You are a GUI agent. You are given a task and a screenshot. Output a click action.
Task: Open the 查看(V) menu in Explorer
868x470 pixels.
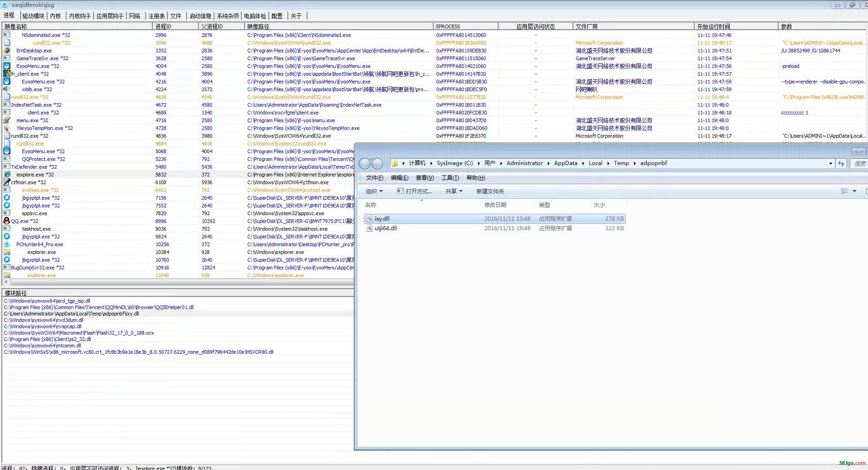425,178
